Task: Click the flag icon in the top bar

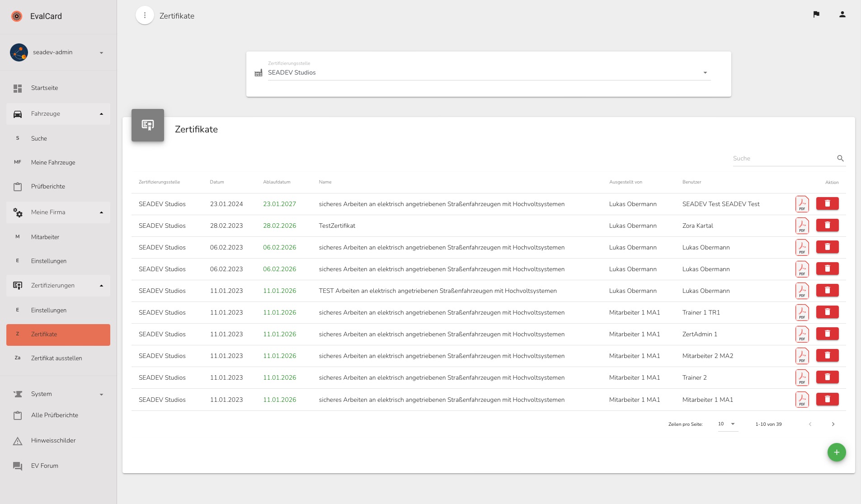Action: tap(815, 14)
